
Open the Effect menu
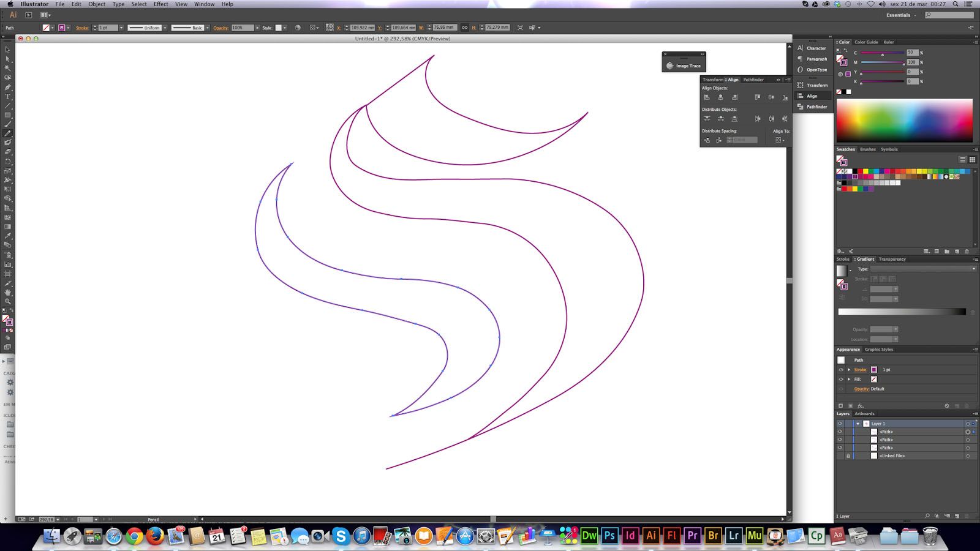160,4
